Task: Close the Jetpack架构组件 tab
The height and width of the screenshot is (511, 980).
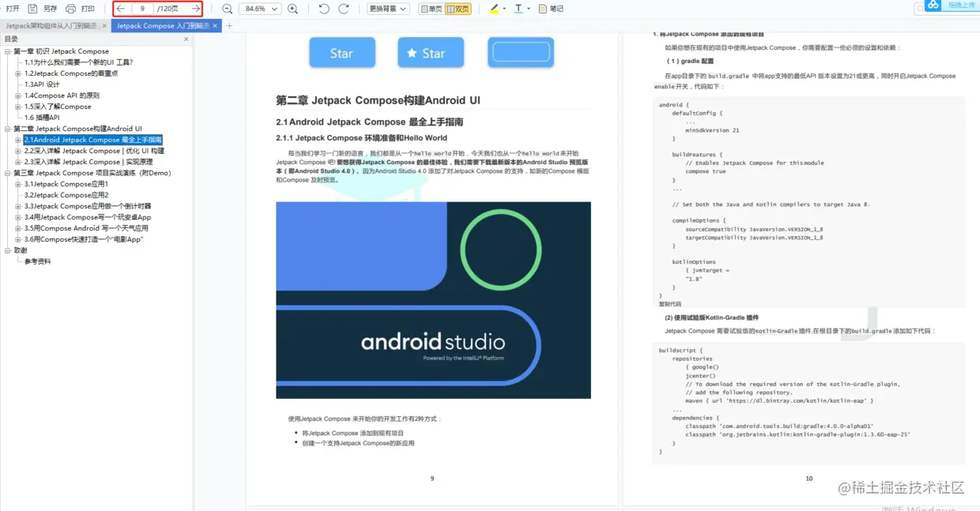Action: (x=104, y=26)
